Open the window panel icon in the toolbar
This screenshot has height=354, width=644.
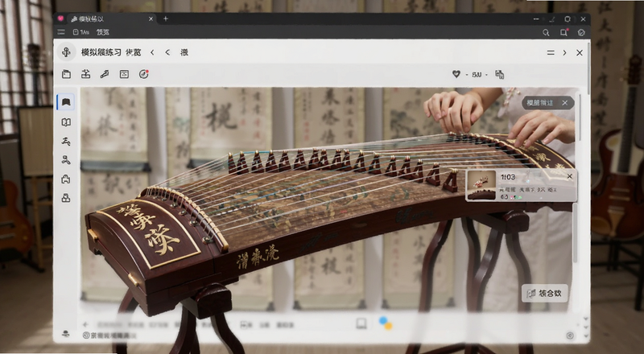tap(124, 74)
